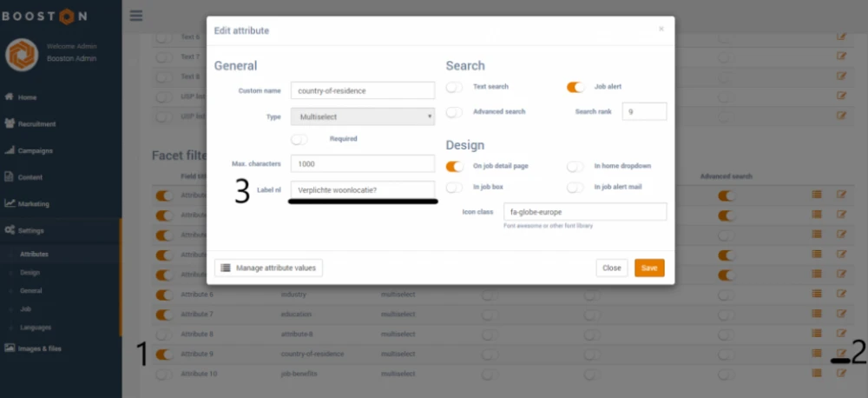Click the list icon for Attribute 10 row
Screen dimensions: 868x398
816,374
